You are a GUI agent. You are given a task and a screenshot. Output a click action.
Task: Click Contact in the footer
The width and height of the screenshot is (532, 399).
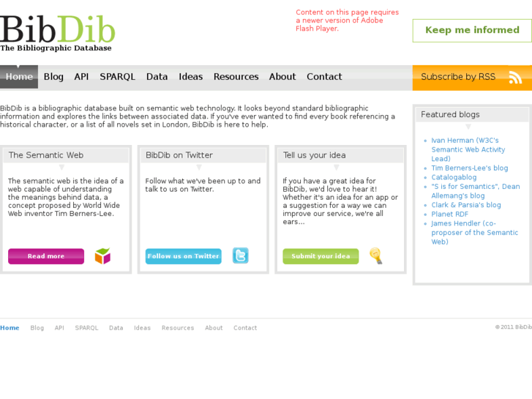[245, 328]
